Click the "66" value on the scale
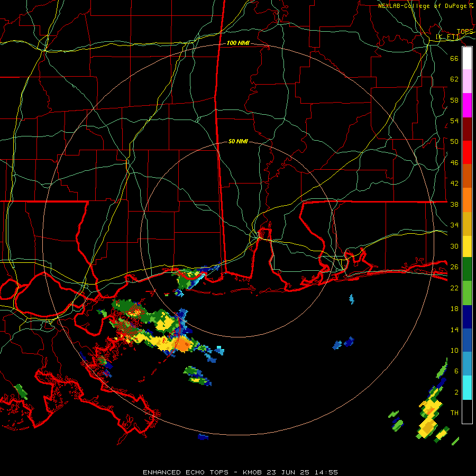The image size is (476, 476). coord(454,58)
